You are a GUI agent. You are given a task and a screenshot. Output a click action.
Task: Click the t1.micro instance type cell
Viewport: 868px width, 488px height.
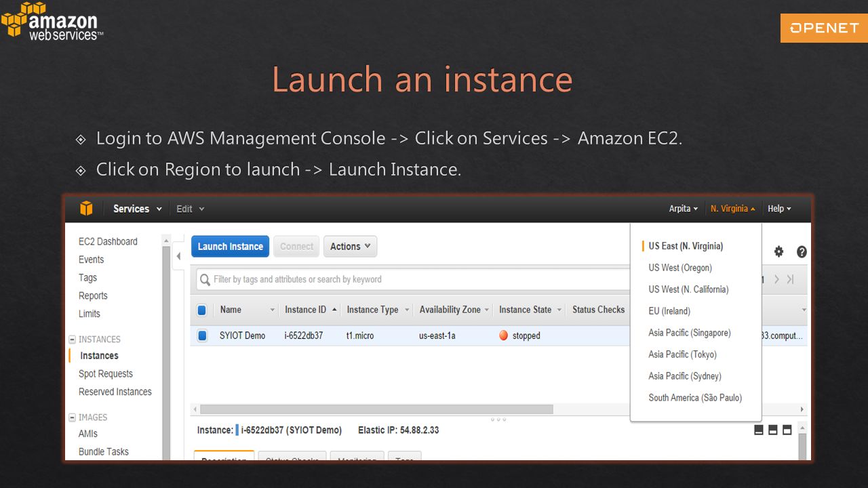360,335
